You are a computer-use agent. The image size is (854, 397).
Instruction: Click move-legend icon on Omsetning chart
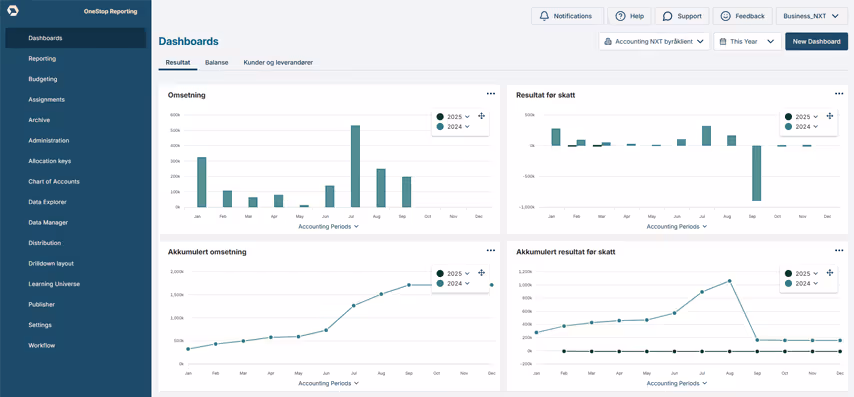tap(481, 116)
